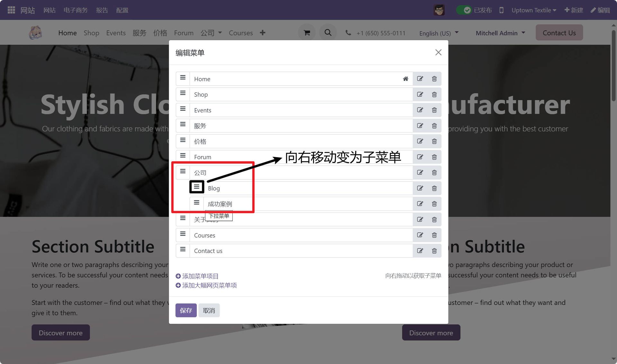This screenshot has width=617, height=364.
Task: Edit the Courses menu item
Action: [420, 235]
